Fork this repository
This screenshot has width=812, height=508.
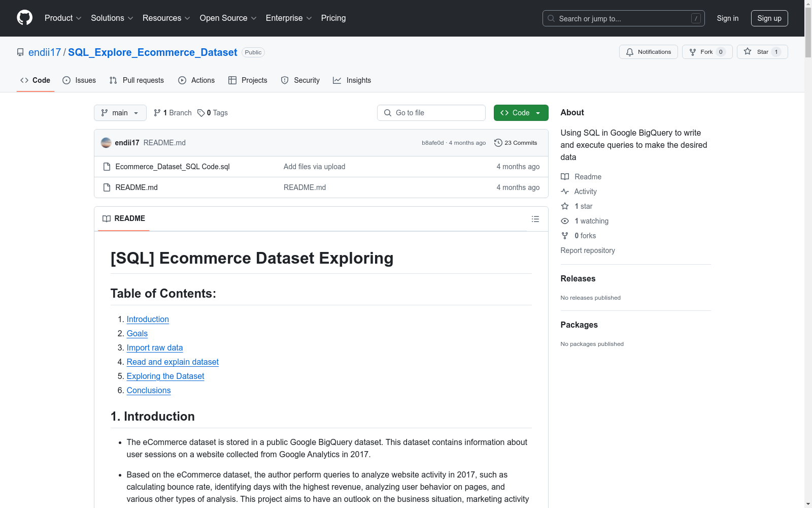pyautogui.click(x=707, y=52)
